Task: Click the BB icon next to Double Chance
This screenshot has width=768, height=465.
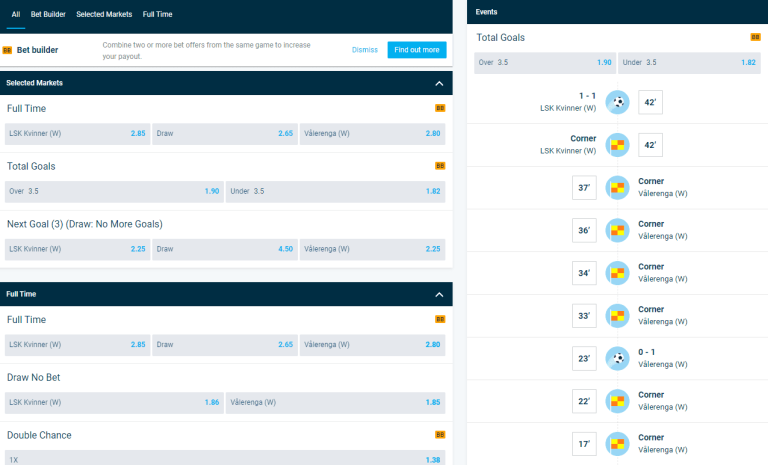Action: [x=440, y=435]
